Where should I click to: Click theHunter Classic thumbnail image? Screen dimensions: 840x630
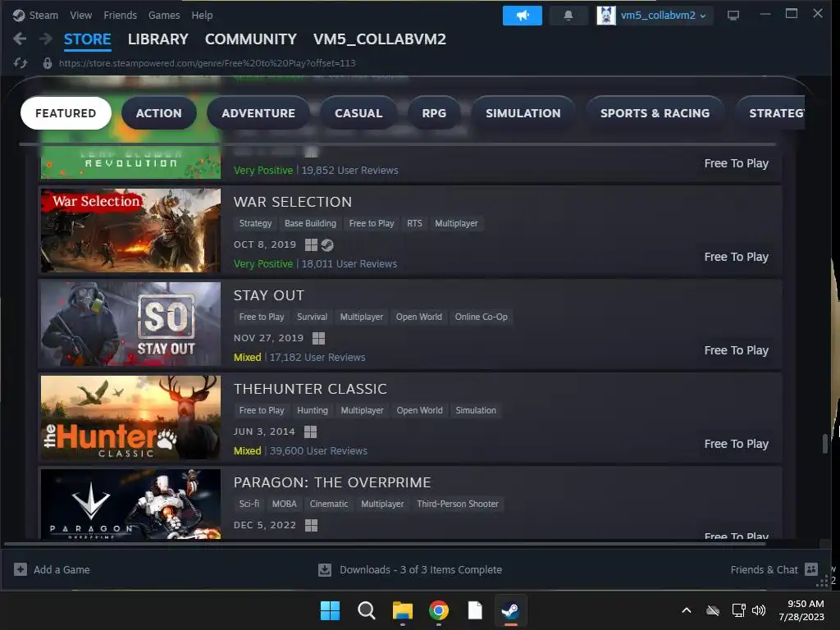pyautogui.click(x=130, y=418)
